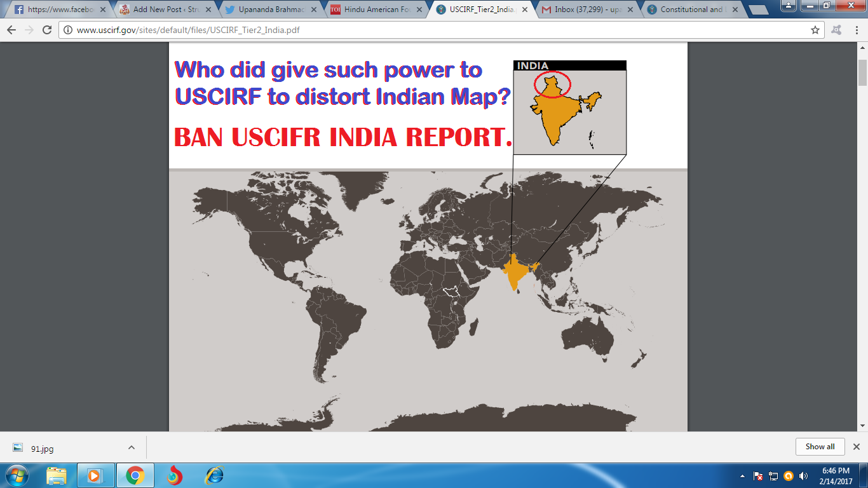Viewport: 868px width, 488px height.
Task: Open the Avast extension icon
Action: [x=837, y=30]
